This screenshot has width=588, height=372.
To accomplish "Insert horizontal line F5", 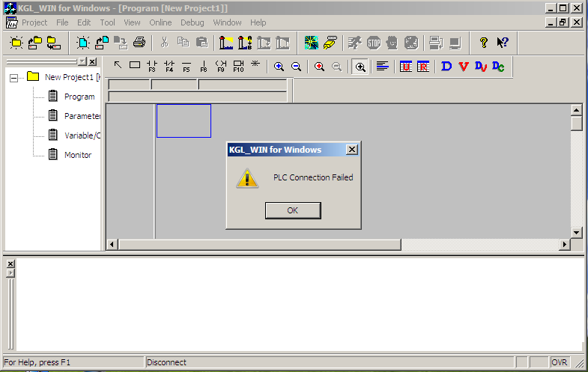I will [187, 66].
